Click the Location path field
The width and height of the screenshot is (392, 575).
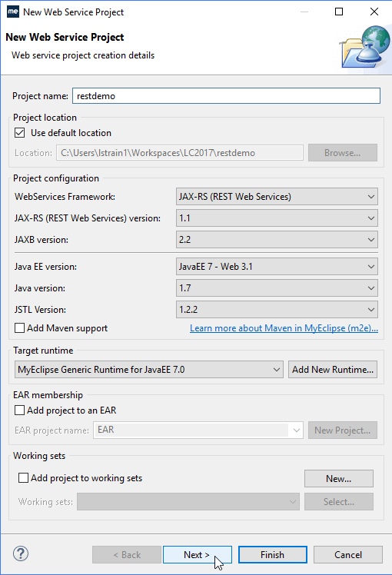pos(180,152)
